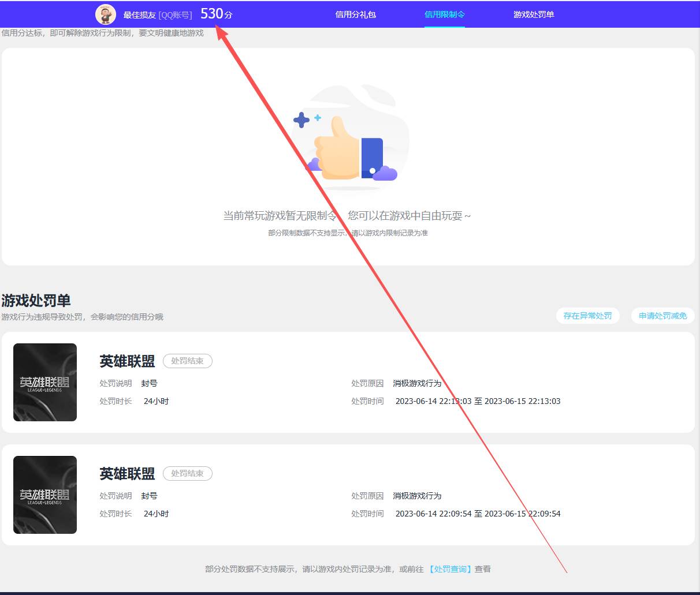Click the 存在异常处罚 button
This screenshot has width=700, height=595.
point(587,316)
